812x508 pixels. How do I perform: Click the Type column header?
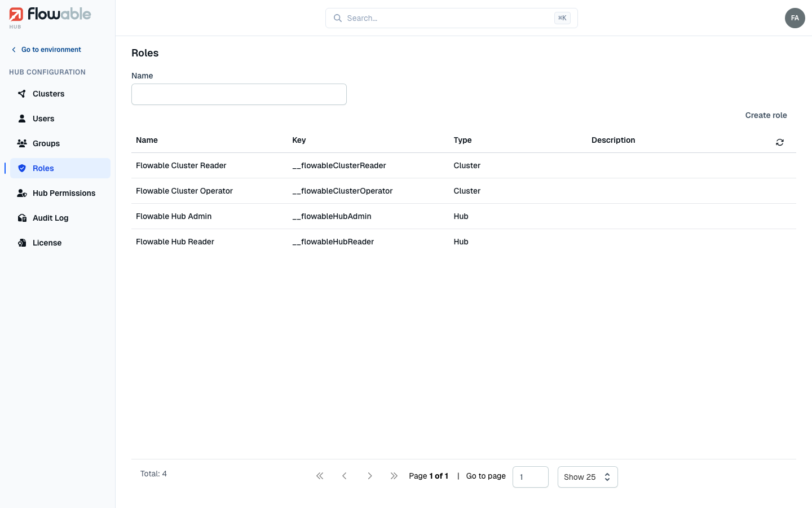tap(462, 140)
